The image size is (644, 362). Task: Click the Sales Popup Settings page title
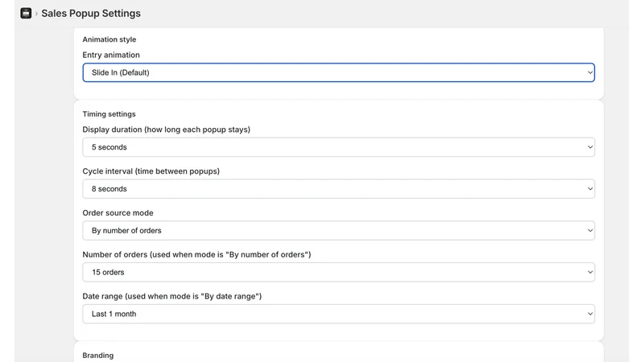(91, 13)
